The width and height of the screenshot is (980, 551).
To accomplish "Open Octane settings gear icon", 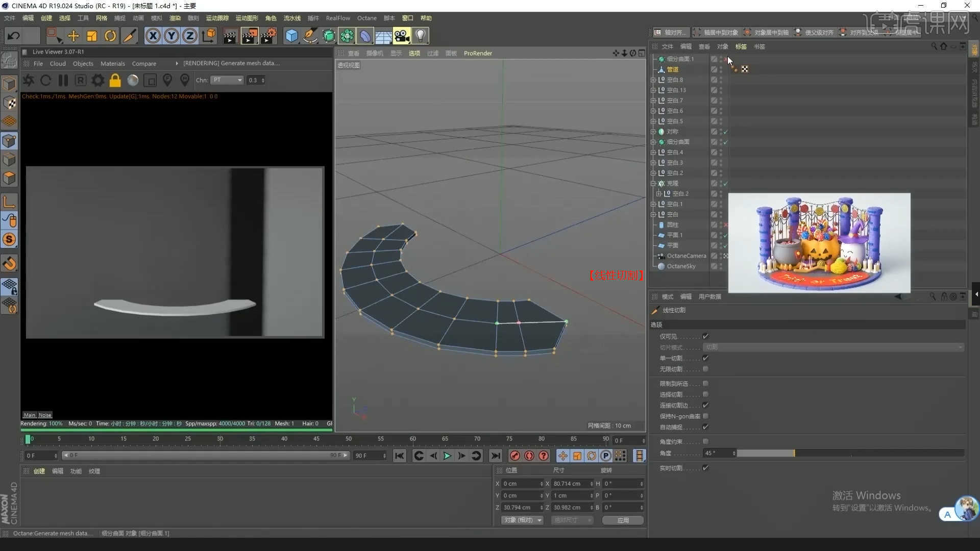I will point(97,80).
